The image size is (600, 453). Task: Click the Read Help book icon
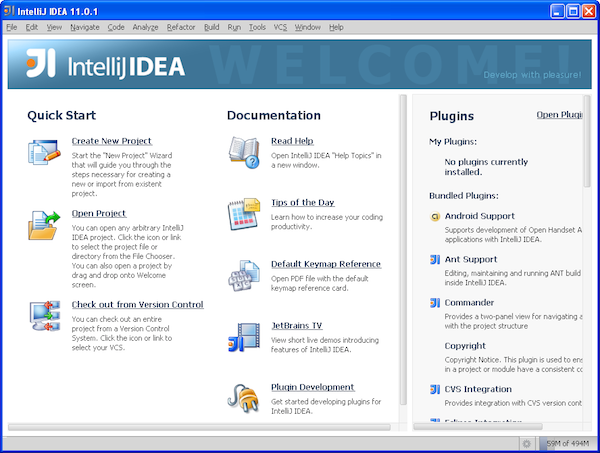coord(244,153)
